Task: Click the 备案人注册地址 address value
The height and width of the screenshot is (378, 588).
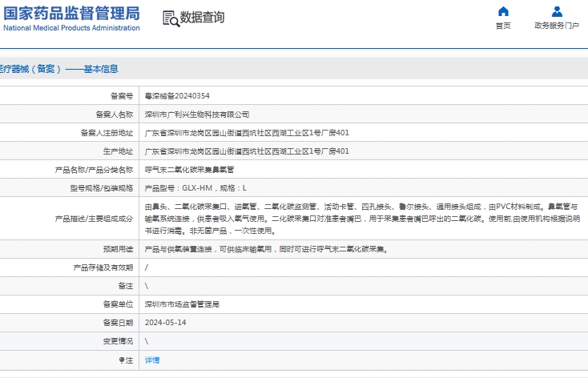Action: click(247, 133)
